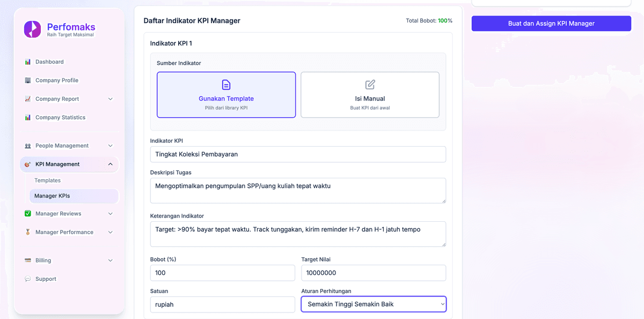Click the Manager Reviews green checkmark icon
This screenshot has width=644, height=319.
coord(28,214)
